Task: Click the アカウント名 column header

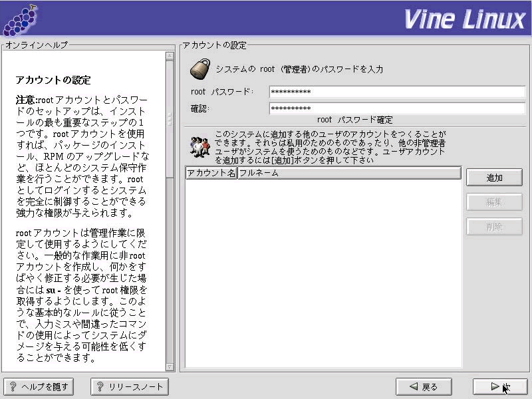Action: tap(211, 173)
